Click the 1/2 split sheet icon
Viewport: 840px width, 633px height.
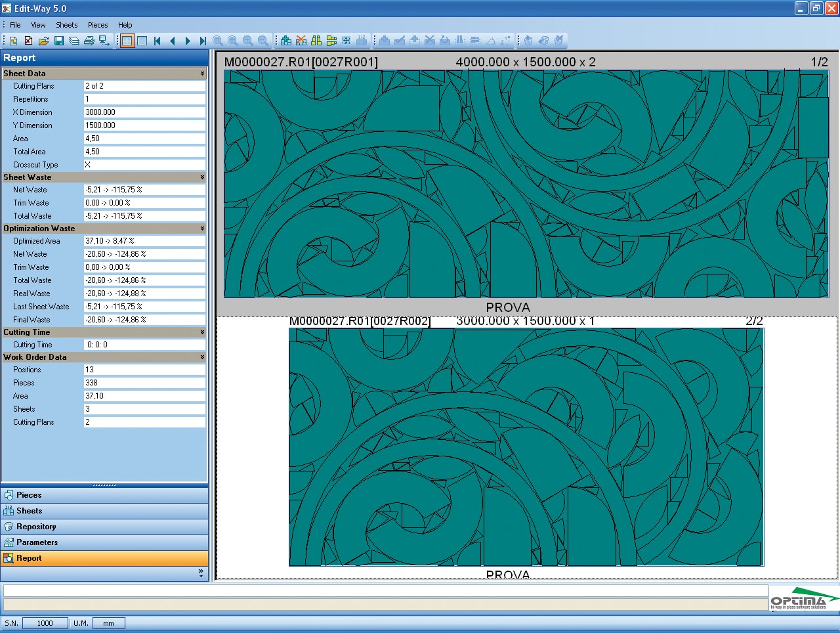(x=362, y=41)
